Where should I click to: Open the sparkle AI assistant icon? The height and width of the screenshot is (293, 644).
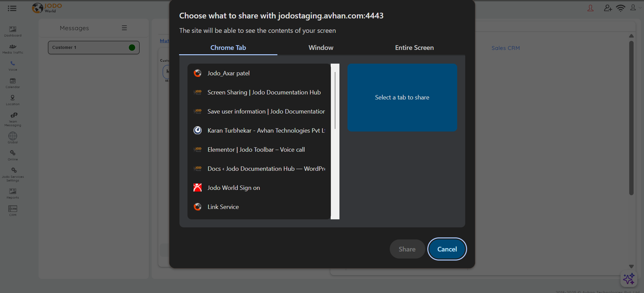(x=629, y=279)
